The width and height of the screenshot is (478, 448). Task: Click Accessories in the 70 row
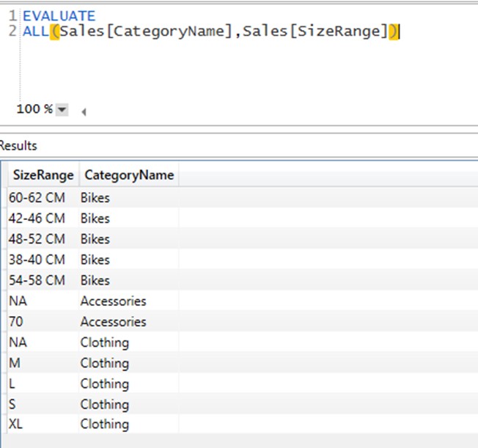(x=114, y=322)
